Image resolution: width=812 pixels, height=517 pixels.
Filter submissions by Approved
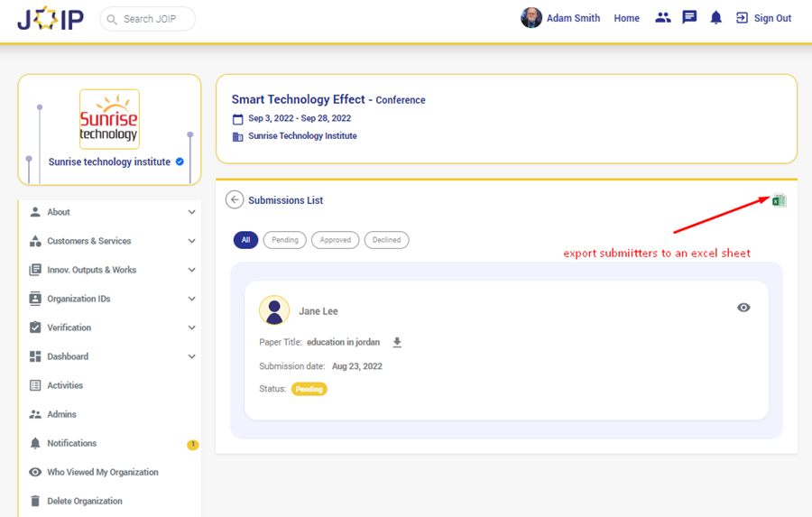[336, 240]
